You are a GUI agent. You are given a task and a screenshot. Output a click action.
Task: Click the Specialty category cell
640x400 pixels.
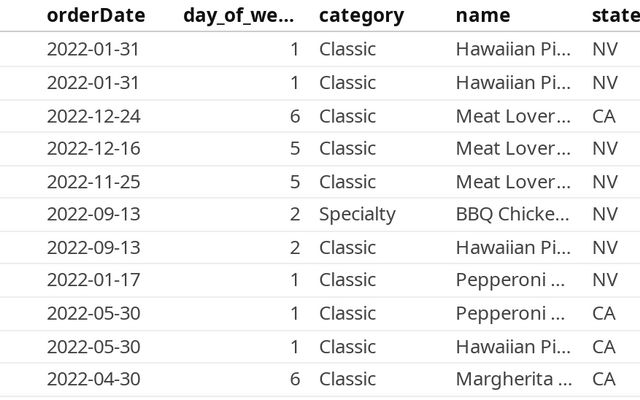(x=357, y=214)
